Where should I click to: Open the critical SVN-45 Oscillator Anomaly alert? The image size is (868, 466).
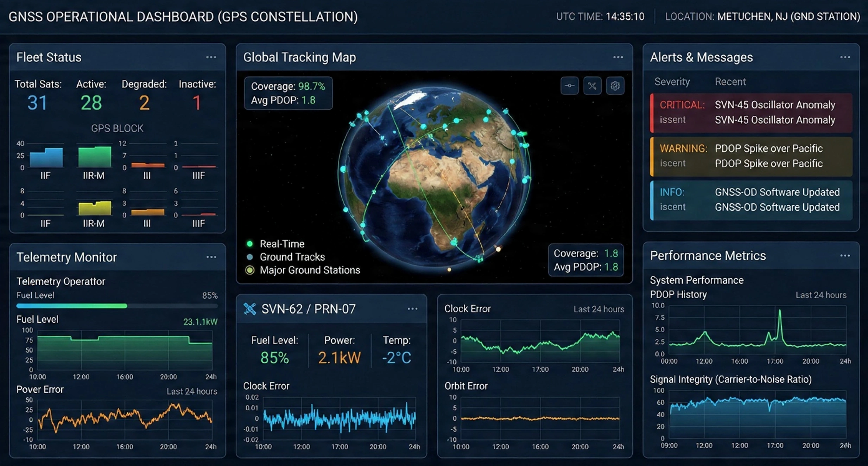coord(751,113)
